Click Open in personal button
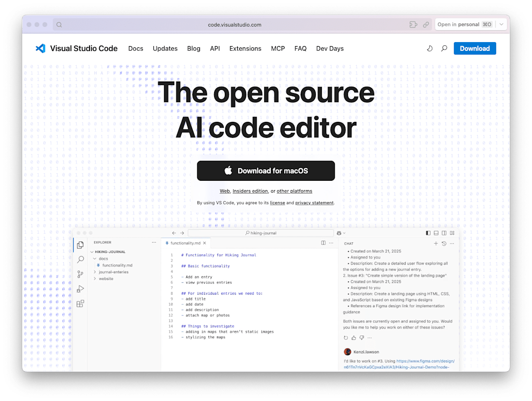This screenshot has height=401, width=532. click(x=465, y=25)
